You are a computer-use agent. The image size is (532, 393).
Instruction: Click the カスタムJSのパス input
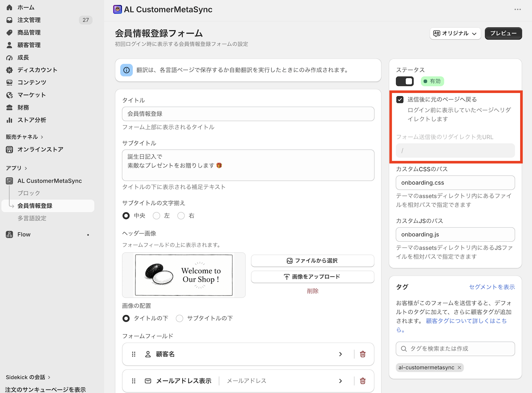pos(455,235)
